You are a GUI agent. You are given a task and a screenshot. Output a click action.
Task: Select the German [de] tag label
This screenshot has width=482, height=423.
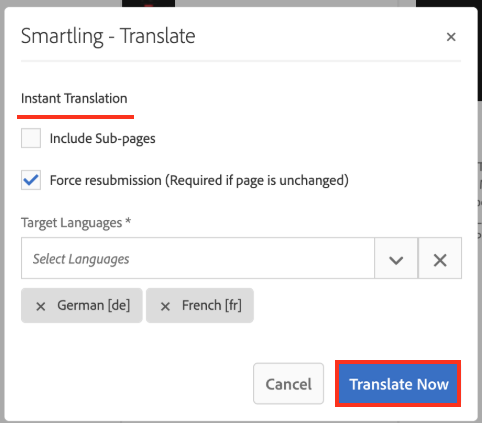pyautogui.click(x=94, y=305)
